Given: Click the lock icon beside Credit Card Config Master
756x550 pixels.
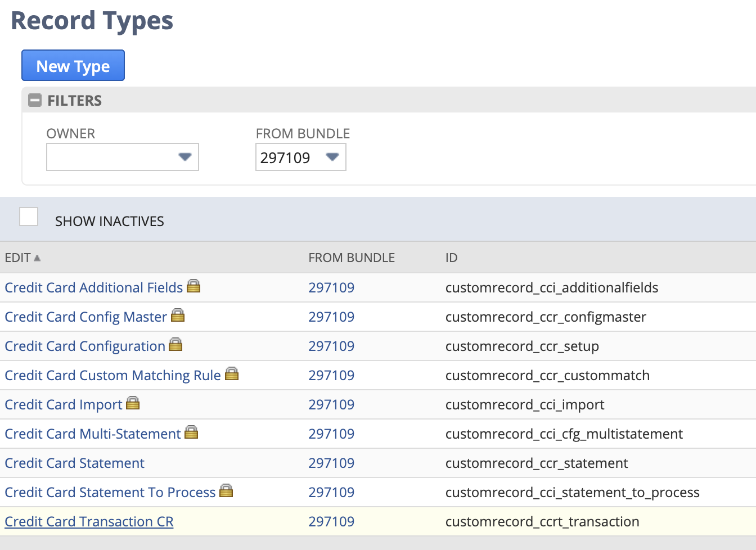Looking at the screenshot, I should [x=178, y=315].
